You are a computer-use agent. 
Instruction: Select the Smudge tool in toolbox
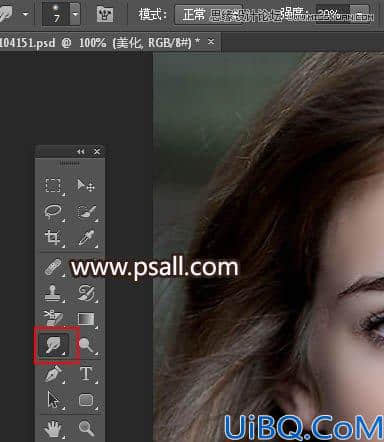tap(54, 344)
